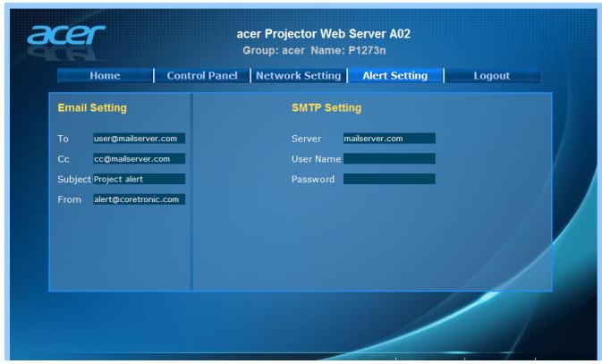Image resolution: width=602 pixels, height=364 pixels.
Task: Click the Cc label
Action: click(x=64, y=159)
